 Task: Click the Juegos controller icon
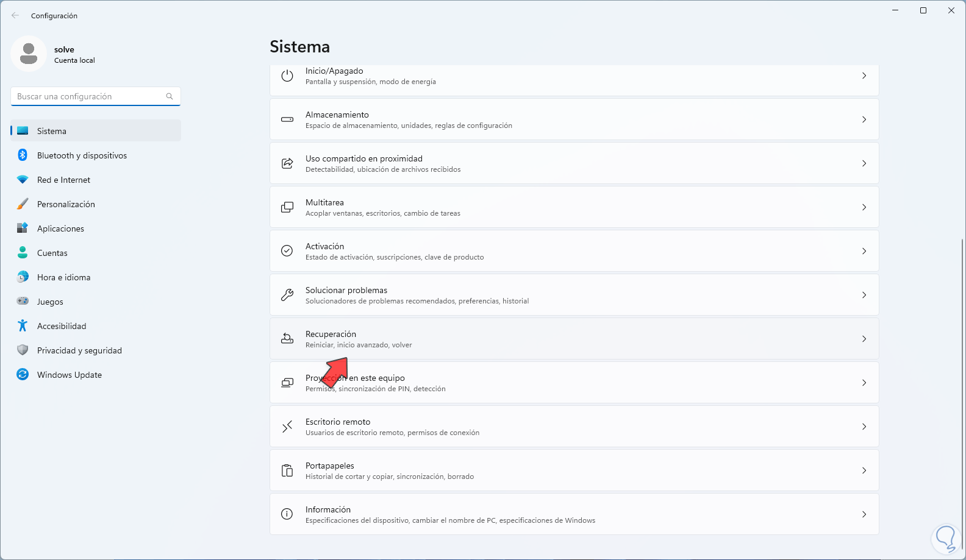[x=23, y=301]
